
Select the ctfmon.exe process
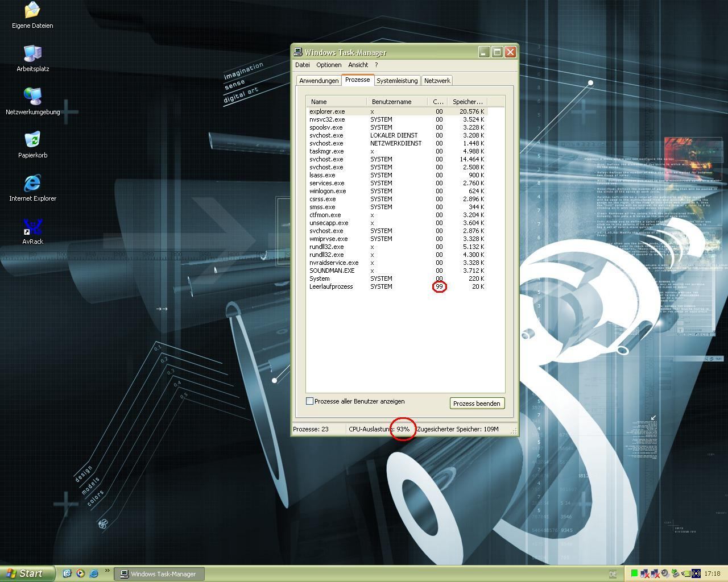(397, 215)
